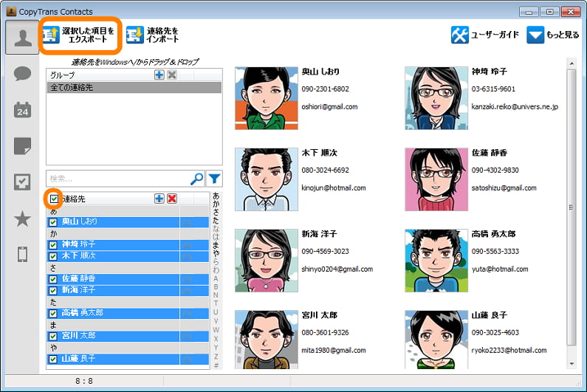This screenshot has width=587, height=392.
Task: Click the scrollbar down arrow in contact cards
Action: pyautogui.click(x=571, y=364)
